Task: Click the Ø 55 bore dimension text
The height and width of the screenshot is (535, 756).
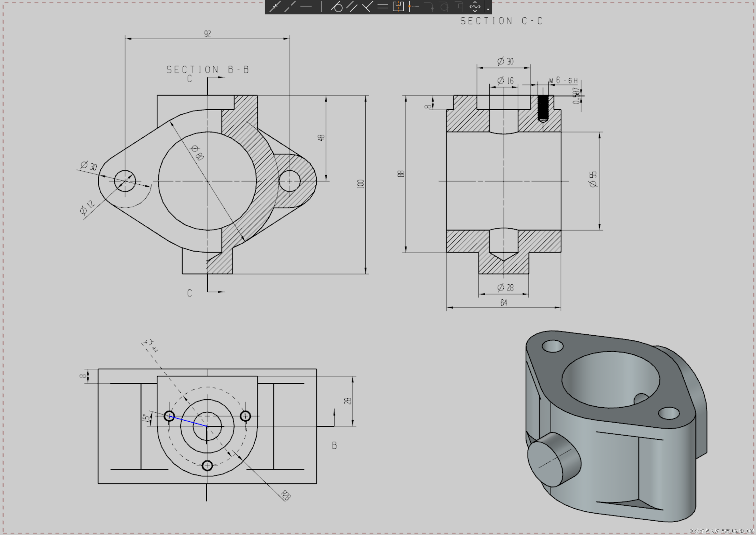Action: 593,179
